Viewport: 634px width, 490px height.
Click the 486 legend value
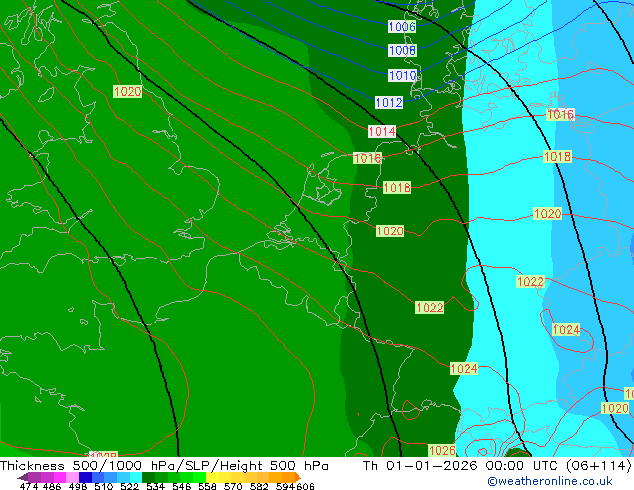pyautogui.click(x=52, y=486)
